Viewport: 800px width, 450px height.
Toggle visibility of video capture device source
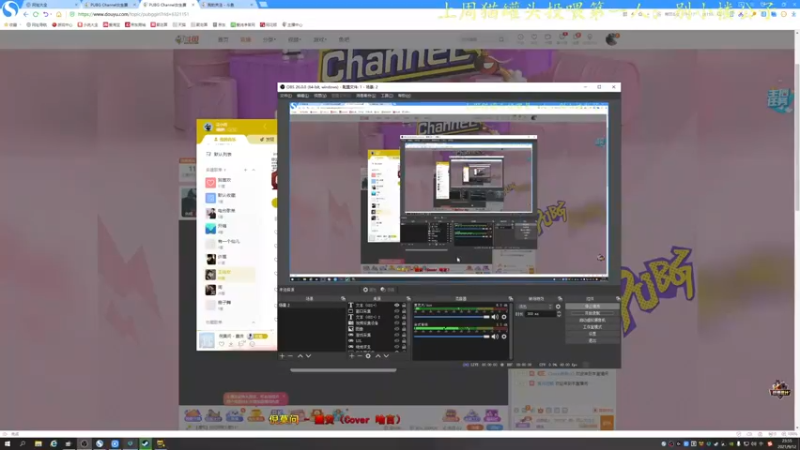(396, 323)
